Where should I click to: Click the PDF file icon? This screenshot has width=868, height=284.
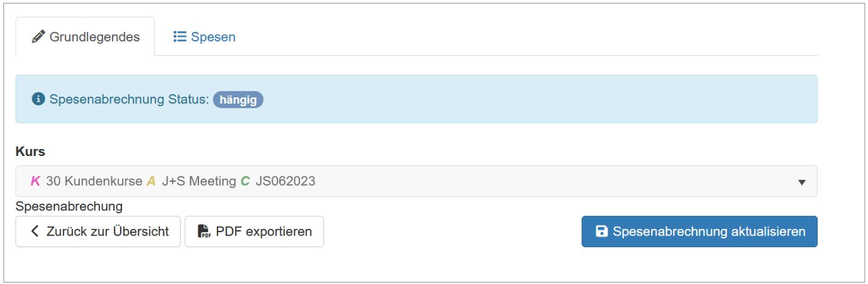(204, 232)
